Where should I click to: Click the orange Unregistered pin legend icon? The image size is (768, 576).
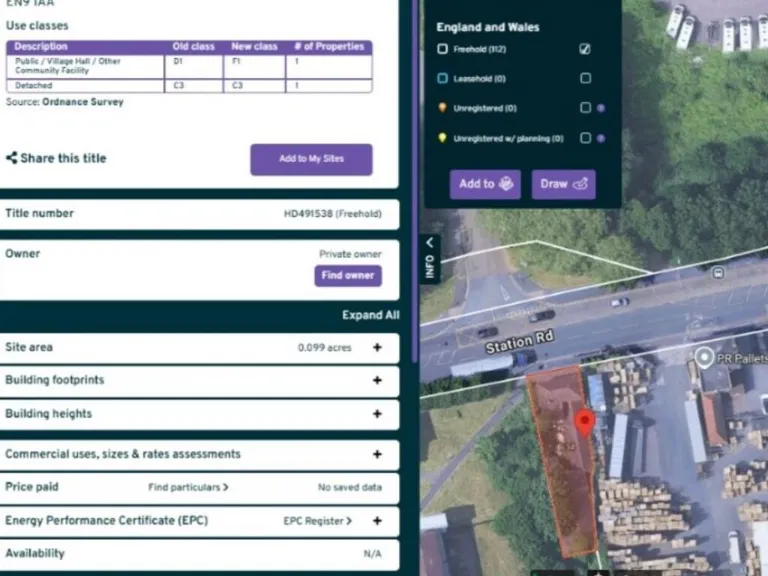pyautogui.click(x=443, y=108)
